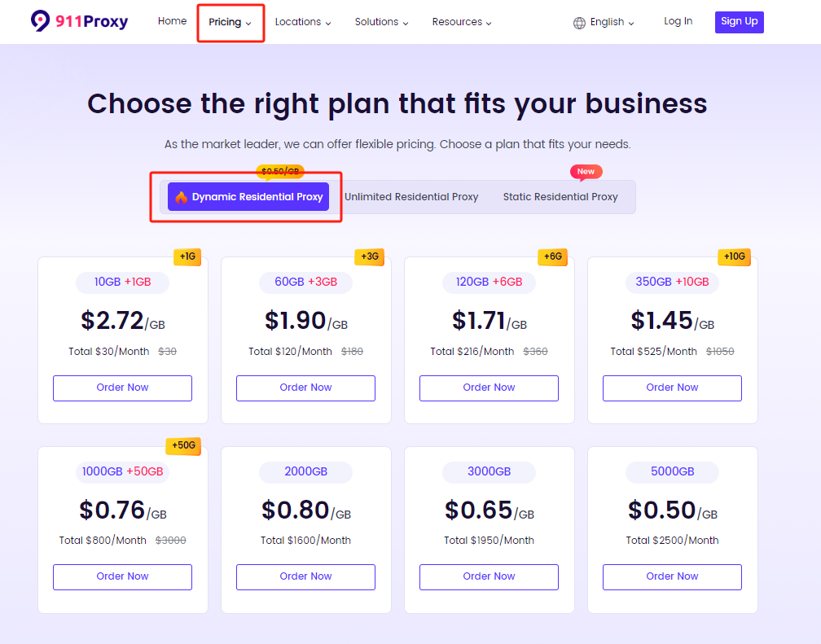This screenshot has width=821, height=644.
Task: Click the +10G bonus badge
Action: 734,256
